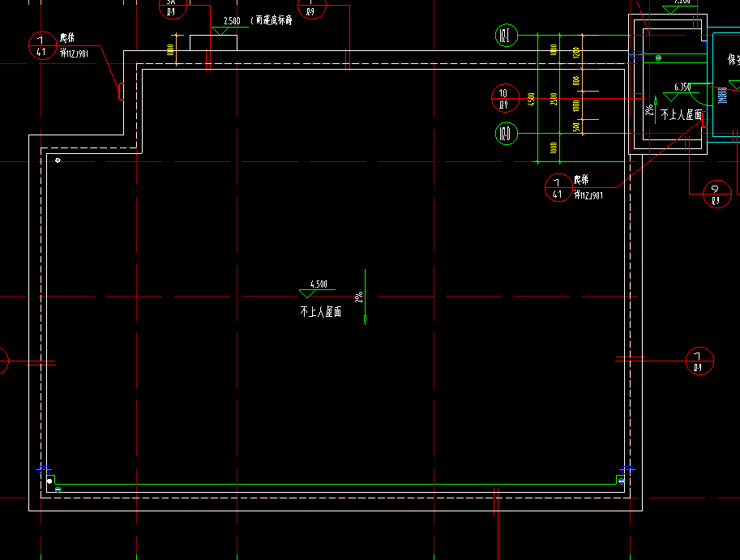
Task: Pick the red ladder bracket on the left wall
Action: coord(122,92)
